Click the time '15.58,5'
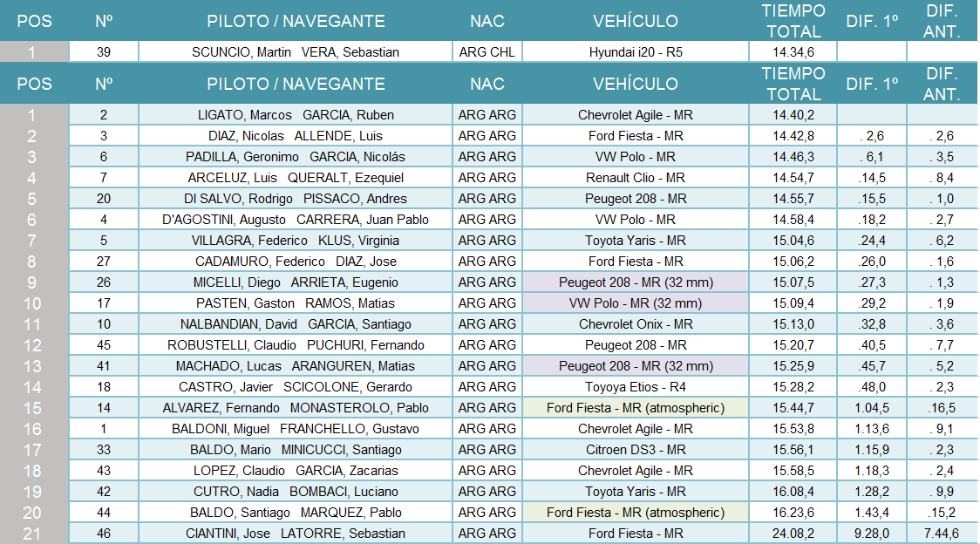980x544 pixels. pos(793,471)
